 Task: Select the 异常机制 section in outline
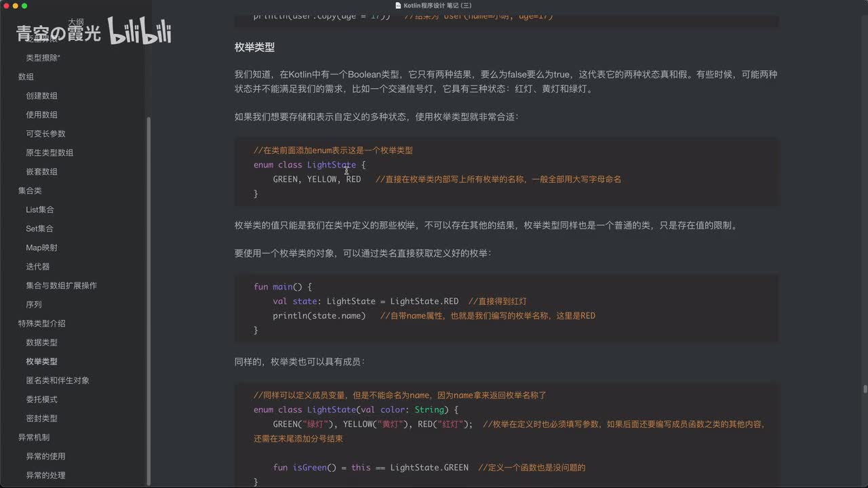click(34, 437)
